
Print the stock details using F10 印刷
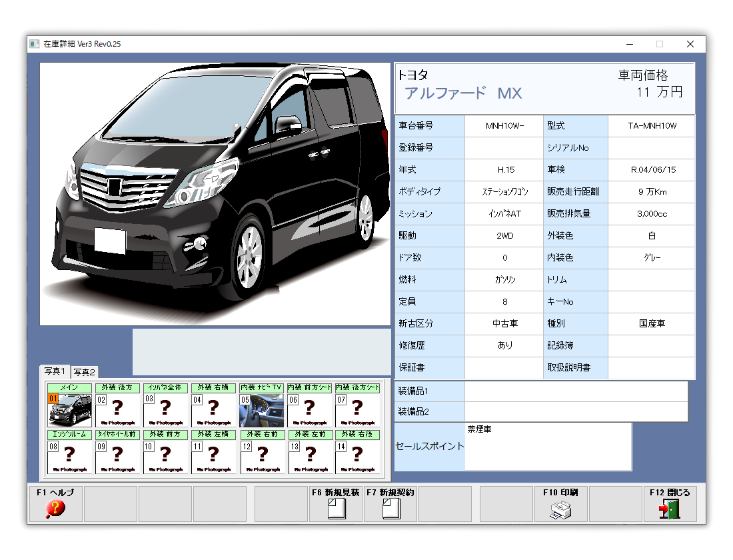click(561, 503)
